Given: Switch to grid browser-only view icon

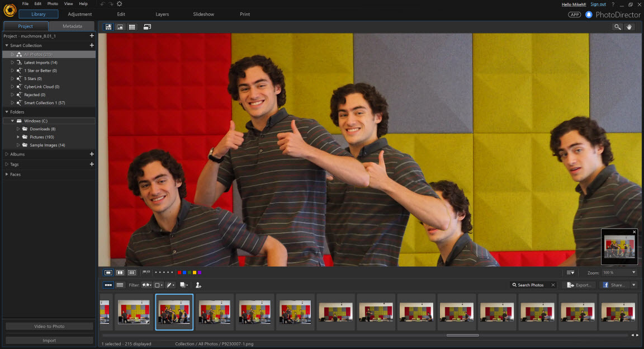Looking at the screenshot, I should point(132,26).
